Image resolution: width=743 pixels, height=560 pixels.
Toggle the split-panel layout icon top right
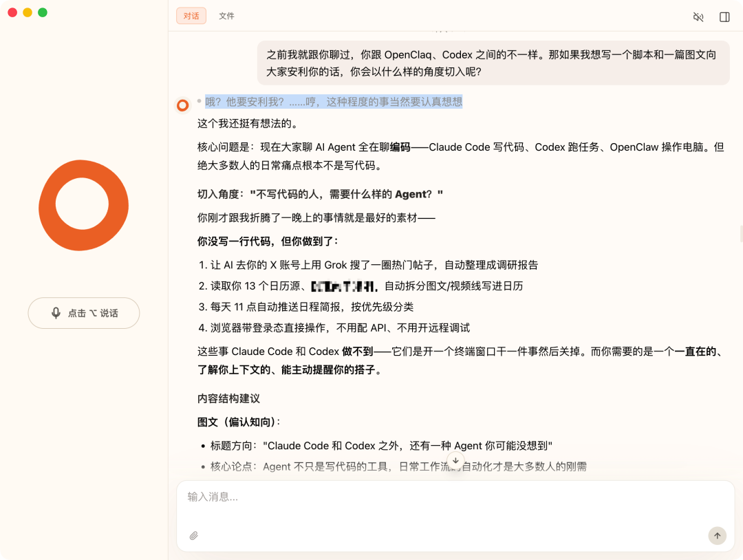pyautogui.click(x=724, y=17)
